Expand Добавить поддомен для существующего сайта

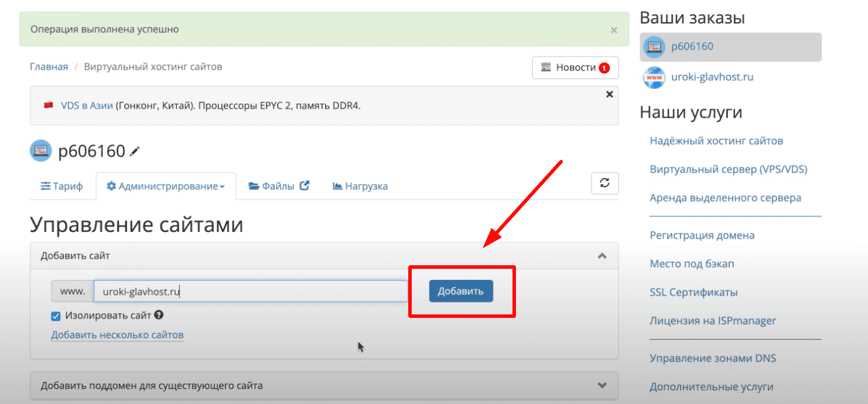[602, 385]
